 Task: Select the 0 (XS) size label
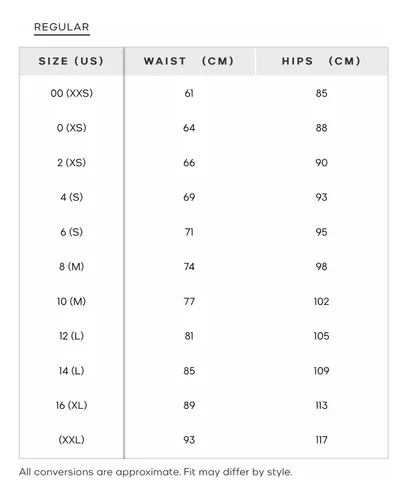[x=71, y=128]
